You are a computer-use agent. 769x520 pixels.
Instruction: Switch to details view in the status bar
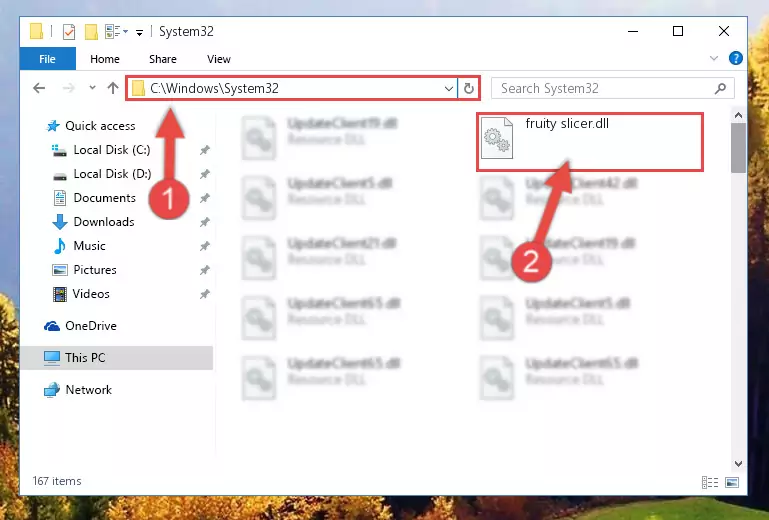click(x=709, y=483)
